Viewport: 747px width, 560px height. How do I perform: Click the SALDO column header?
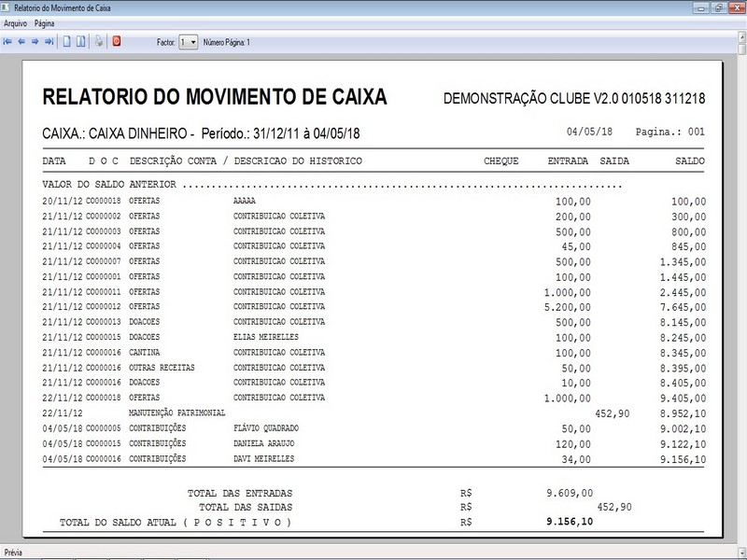[x=690, y=161]
